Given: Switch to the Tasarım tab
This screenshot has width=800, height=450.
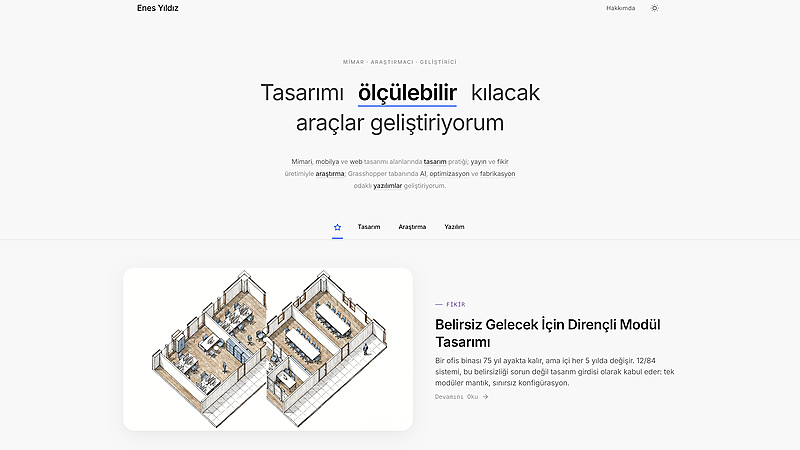Looking at the screenshot, I should 369,227.
